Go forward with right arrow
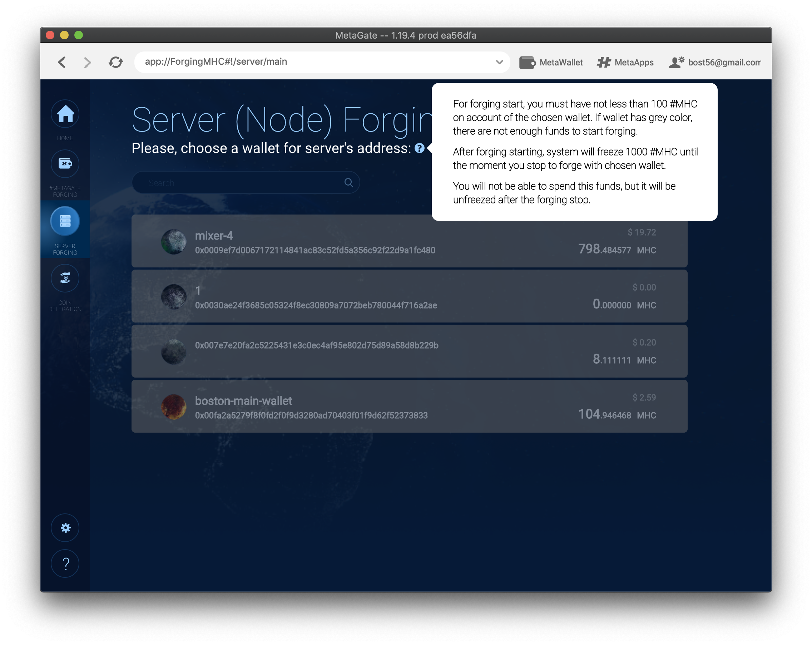 tap(87, 62)
